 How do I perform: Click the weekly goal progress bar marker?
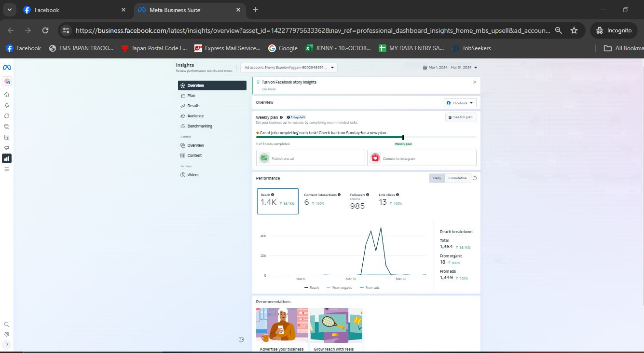click(403, 138)
